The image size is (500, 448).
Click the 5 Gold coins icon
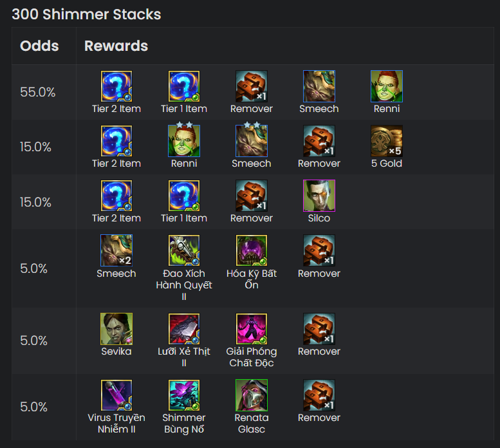[x=387, y=141]
